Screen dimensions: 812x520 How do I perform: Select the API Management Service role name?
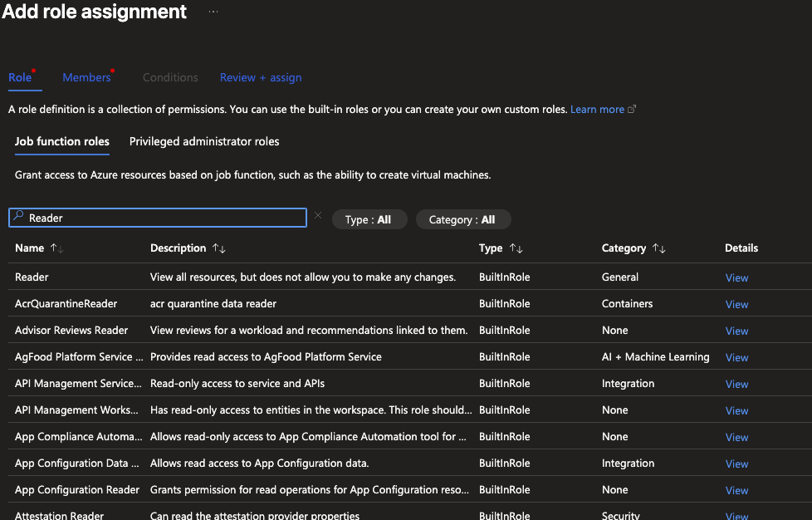78,383
